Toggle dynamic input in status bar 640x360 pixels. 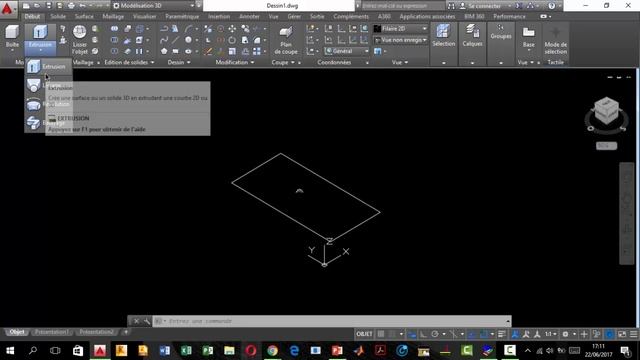(412, 334)
